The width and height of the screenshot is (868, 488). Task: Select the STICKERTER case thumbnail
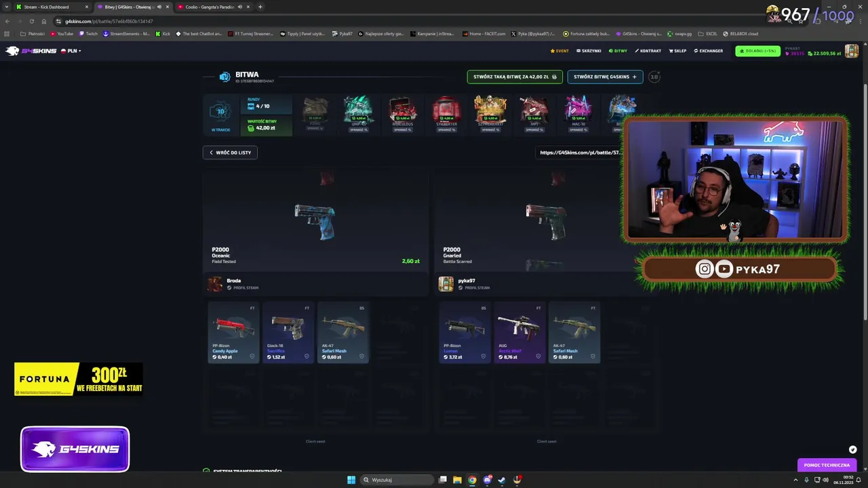(446, 109)
